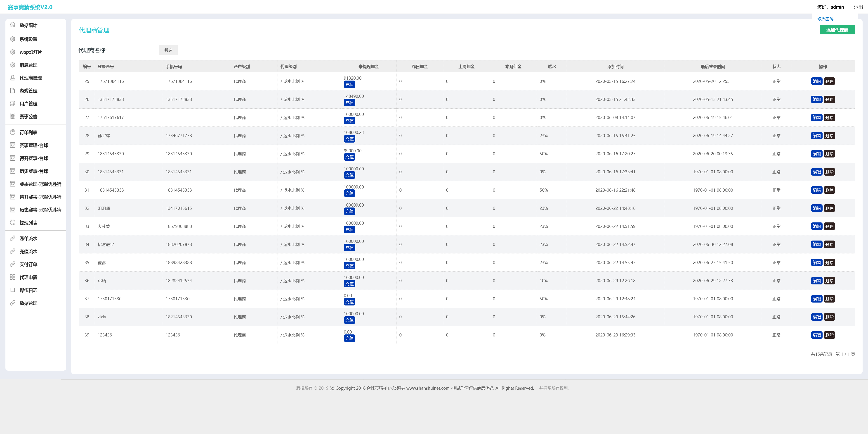Image resolution: width=868 pixels, height=434 pixels.
Task: Click the book icon beside 赛事公告
Action: pos(12,116)
